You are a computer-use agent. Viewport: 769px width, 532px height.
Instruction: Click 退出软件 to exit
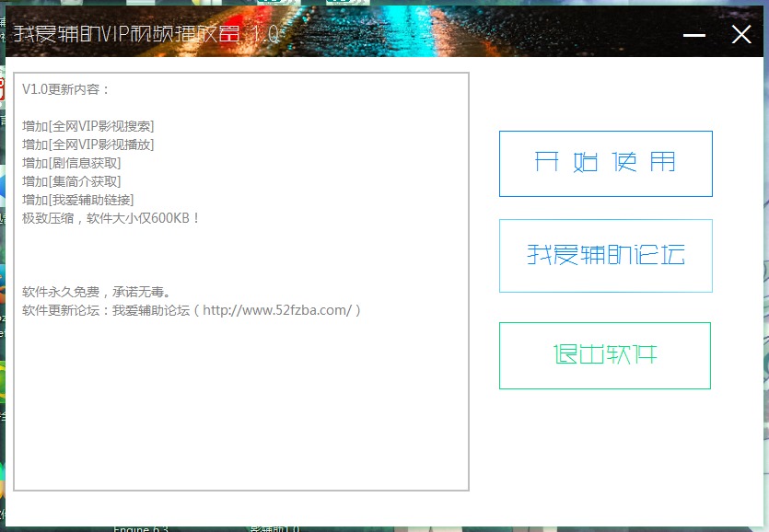(605, 355)
